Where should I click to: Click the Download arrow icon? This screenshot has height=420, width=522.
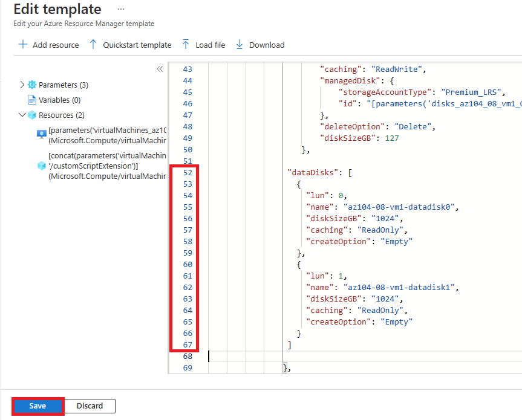click(x=240, y=45)
